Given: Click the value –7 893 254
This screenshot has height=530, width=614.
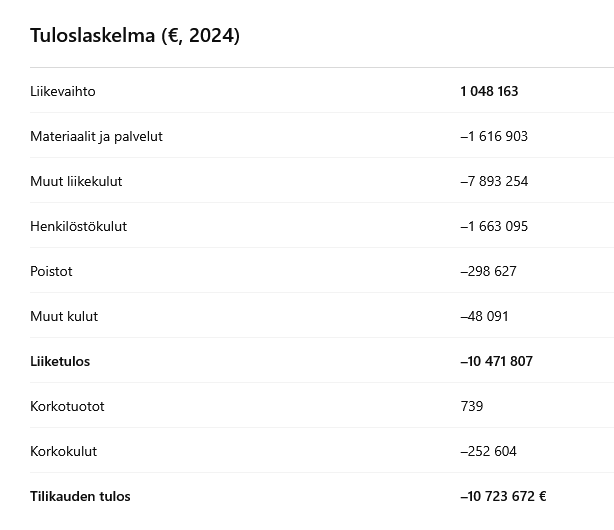Looking at the screenshot, I should click(x=494, y=181).
